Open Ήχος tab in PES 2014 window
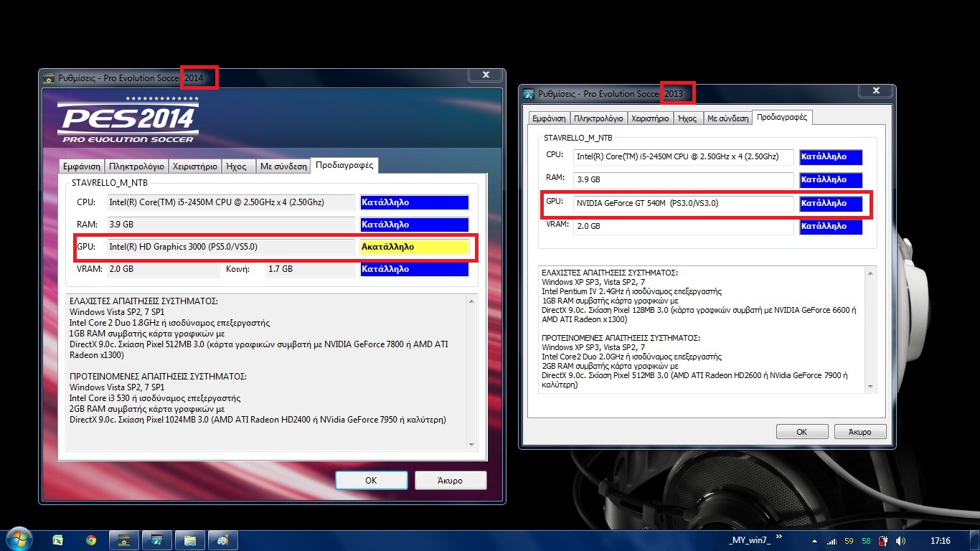This screenshot has height=551, width=980. coord(237,166)
